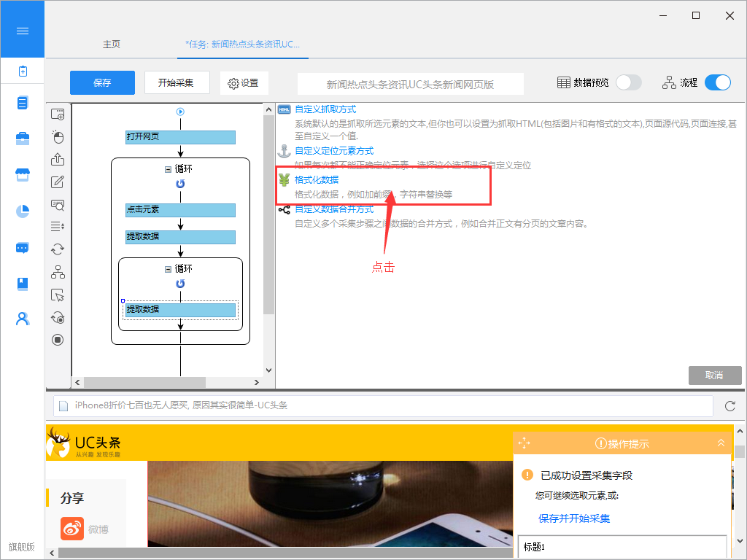Open the user account icon in sidebar
The height and width of the screenshot is (560, 747).
(23, 319)
